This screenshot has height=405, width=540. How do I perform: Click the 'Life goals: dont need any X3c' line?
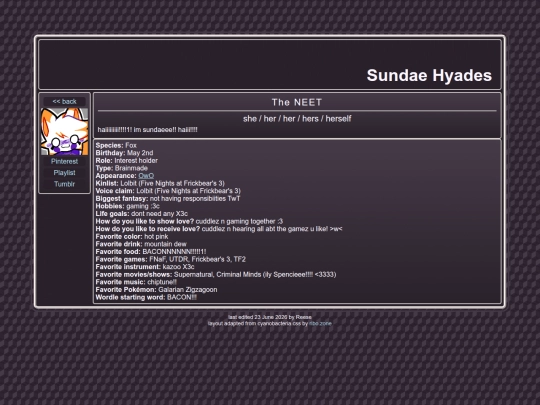(x=142, y=214)
